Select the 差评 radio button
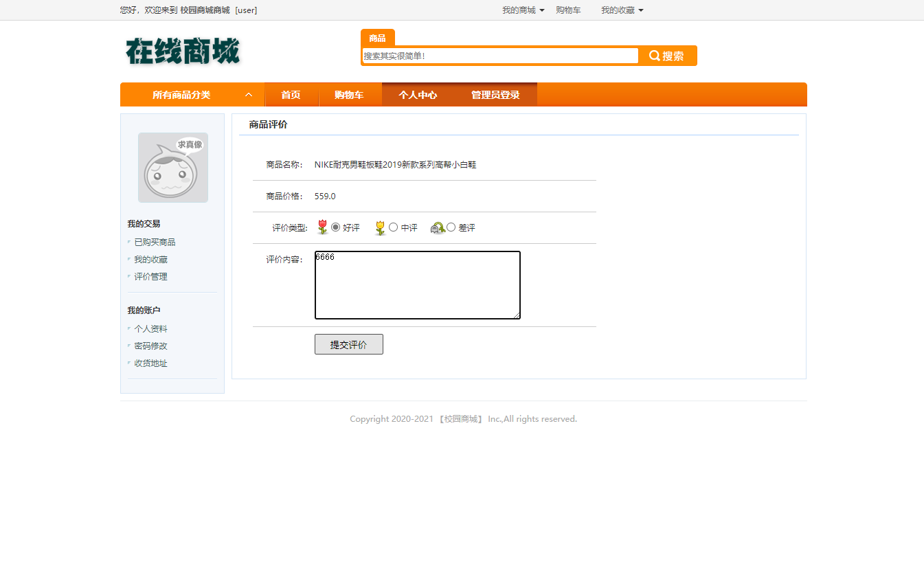 click(450, 227)
